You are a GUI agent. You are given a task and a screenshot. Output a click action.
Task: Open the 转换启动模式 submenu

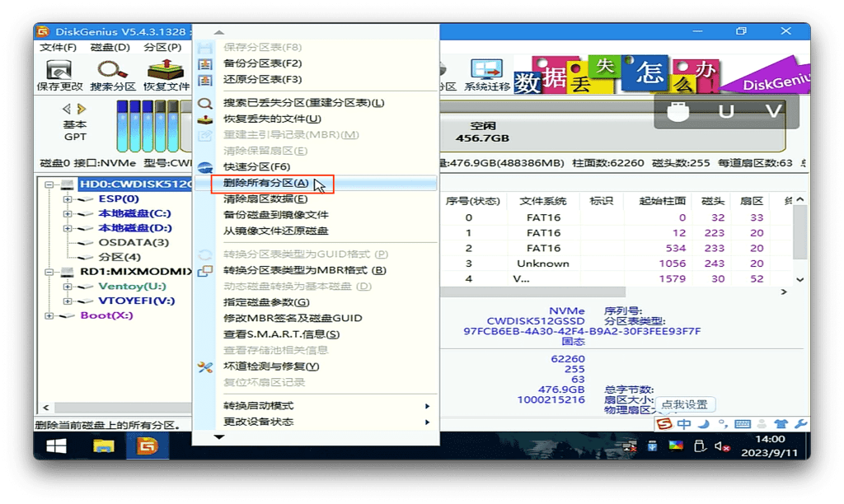(x=326, y=406)
